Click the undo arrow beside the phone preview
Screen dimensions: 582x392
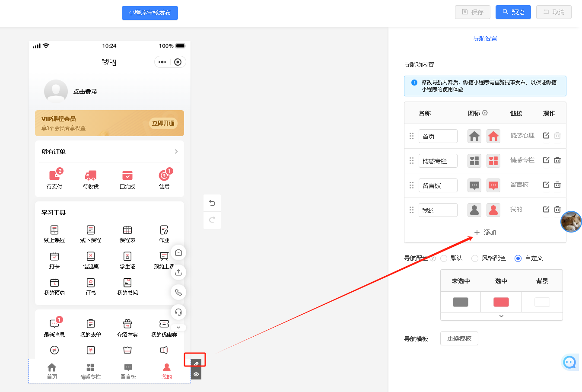coord(212,203)
